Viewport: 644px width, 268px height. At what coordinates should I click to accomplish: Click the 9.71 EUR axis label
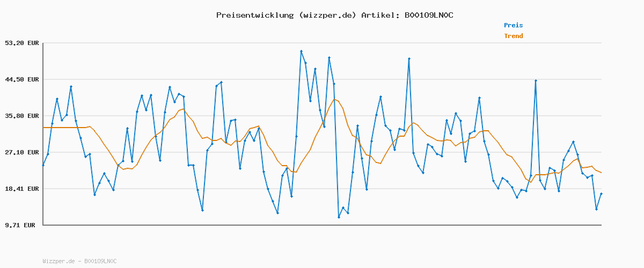tap(21, 225)
